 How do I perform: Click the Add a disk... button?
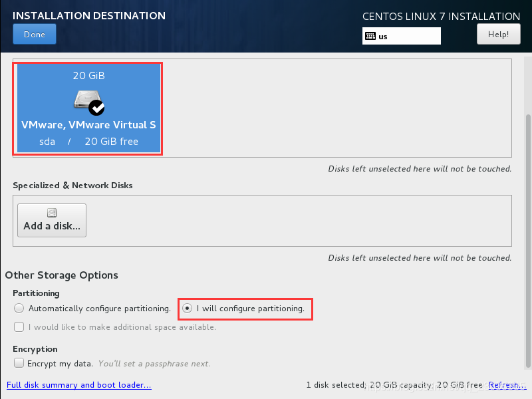coord(52,221)
